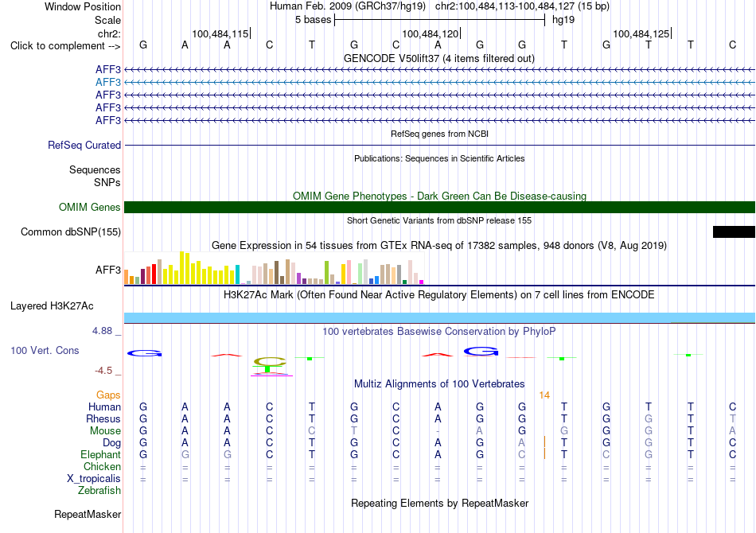Select the Rhesus alignment row label
The width and height of the screenshot is (756, 533).
(x=103, y=418)
